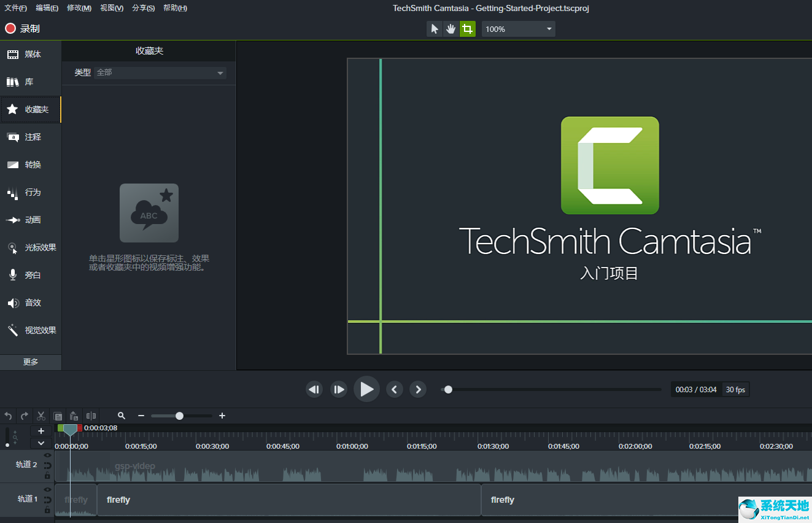812x523 pixels.
Task: Open the 库 (Library) panel
Action: click(31, 82)
